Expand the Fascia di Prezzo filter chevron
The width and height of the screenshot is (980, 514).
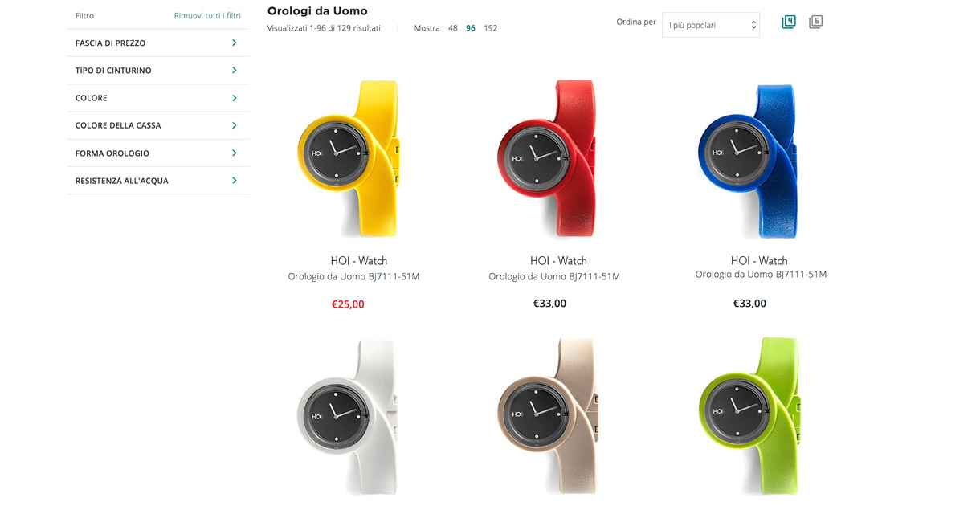tap(235, 43)
